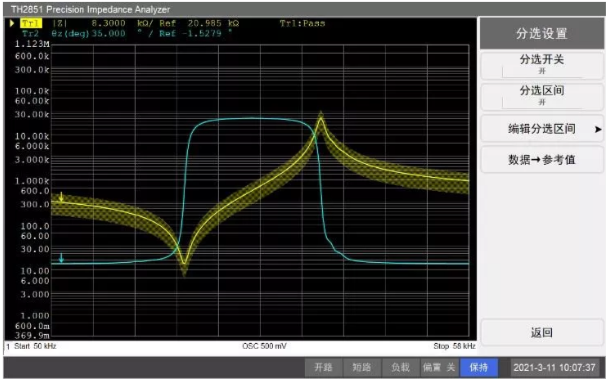Viewport: 610px width, 381px height.
Task: Click the 负载 load calibration button
Action: (x=401, y=367)
